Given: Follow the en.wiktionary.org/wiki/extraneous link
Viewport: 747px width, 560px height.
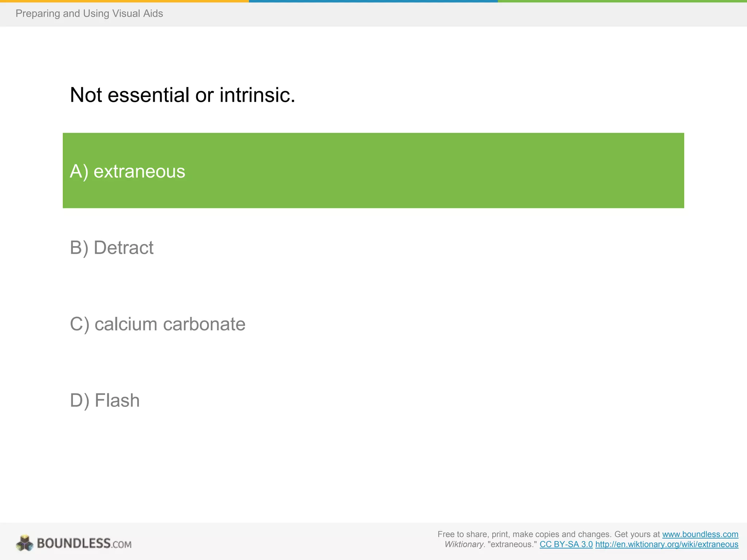Looking at the screenshot, I should pyautogui.click(x=666, y=544).
